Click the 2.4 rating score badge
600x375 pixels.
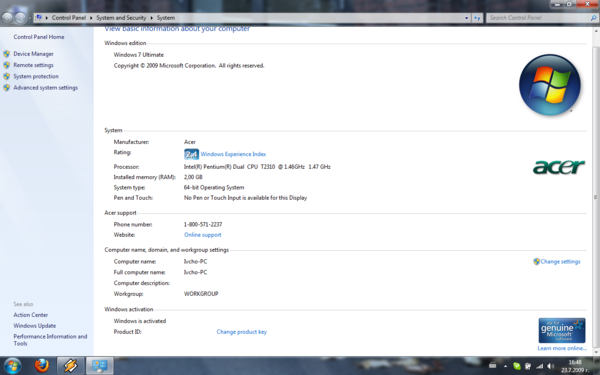coord(191,154)
